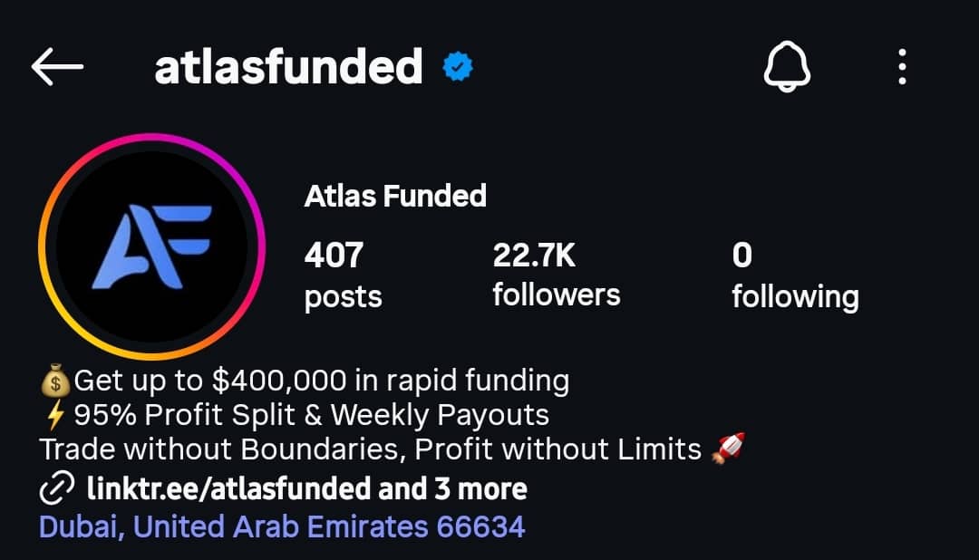979x560 pixels.
Task: Open the 407 posts list
Action: coord(343,275)
